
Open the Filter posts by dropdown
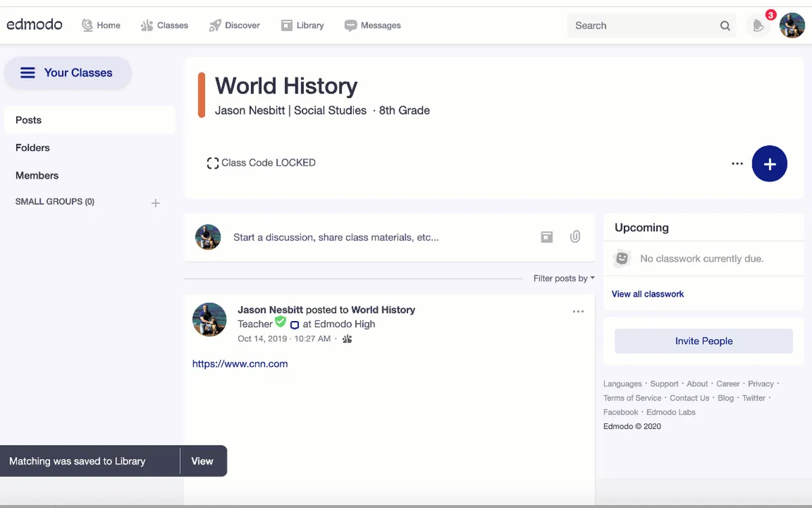pyautogui.click(x=564, y=278)
